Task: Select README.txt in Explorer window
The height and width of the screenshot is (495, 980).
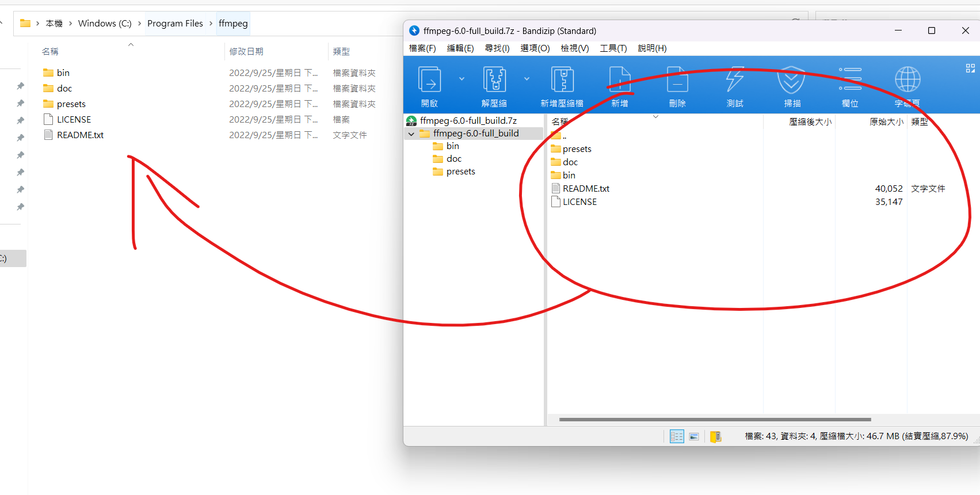Action: coord(80,135)
